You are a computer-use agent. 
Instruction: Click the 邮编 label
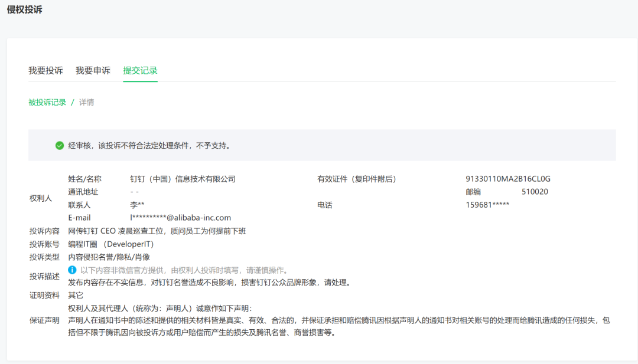pyautogui.click(x=473, y=192)
